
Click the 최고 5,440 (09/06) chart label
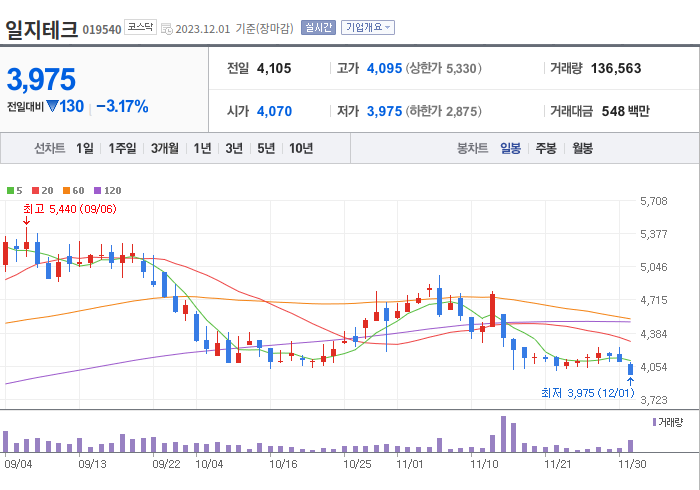(70, 209)
